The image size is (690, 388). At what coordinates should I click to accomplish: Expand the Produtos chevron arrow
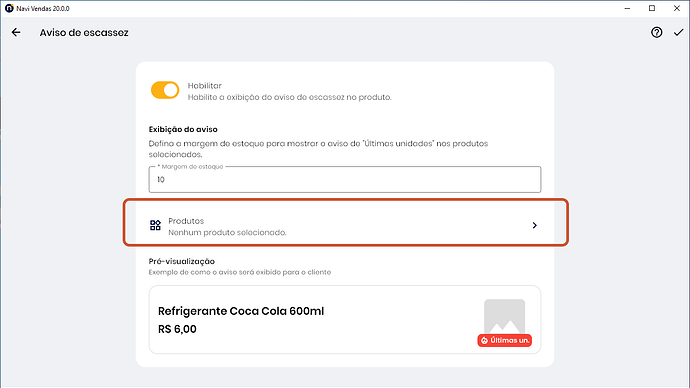click(x=535, y=225)
